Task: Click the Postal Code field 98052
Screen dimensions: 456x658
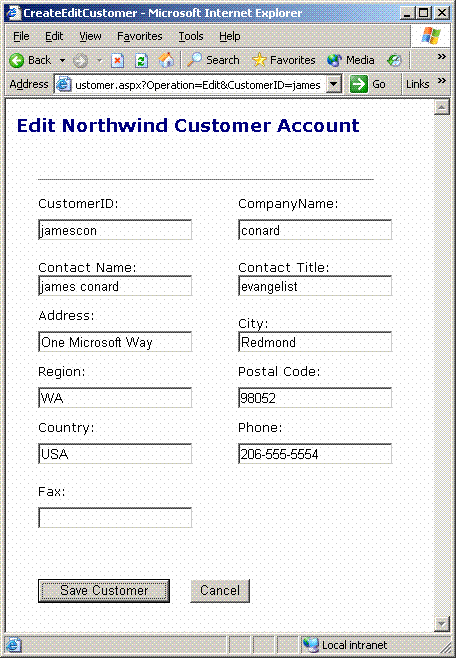Action: point(315,398)
